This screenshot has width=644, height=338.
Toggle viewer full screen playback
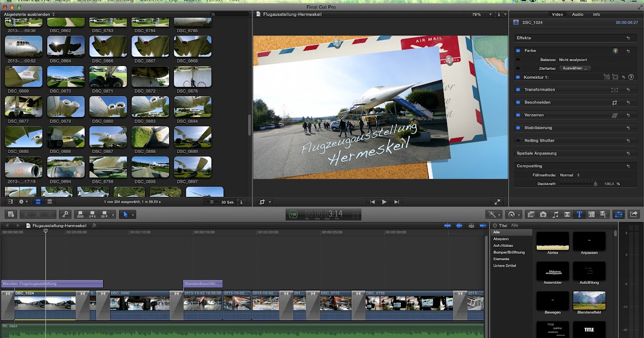tap(497, 202)
